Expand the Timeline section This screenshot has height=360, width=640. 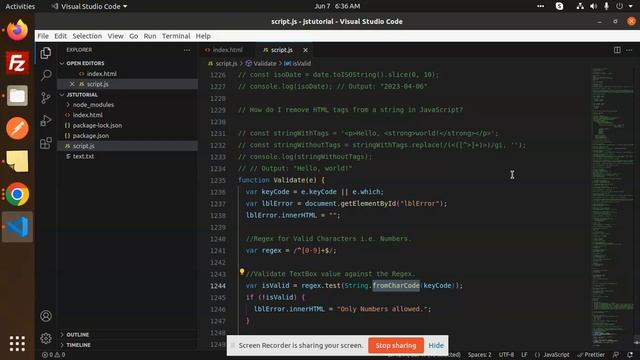[78, 345]
